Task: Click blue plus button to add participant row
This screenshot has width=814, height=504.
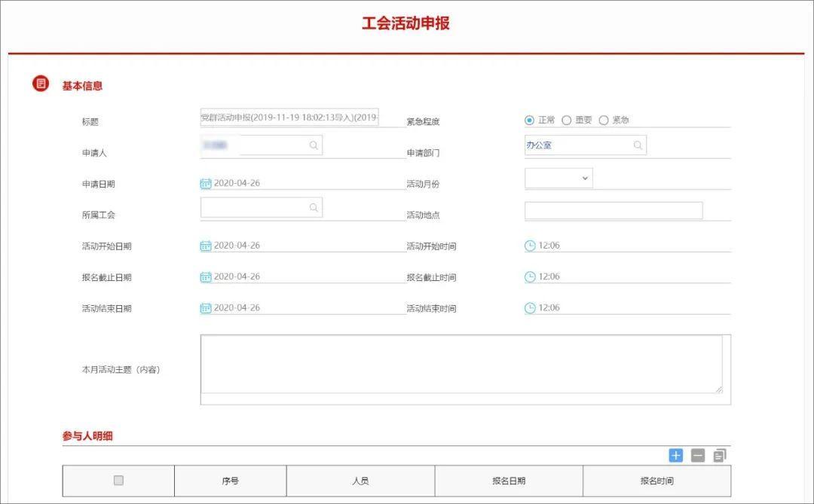Action: (x=675, y=455)
